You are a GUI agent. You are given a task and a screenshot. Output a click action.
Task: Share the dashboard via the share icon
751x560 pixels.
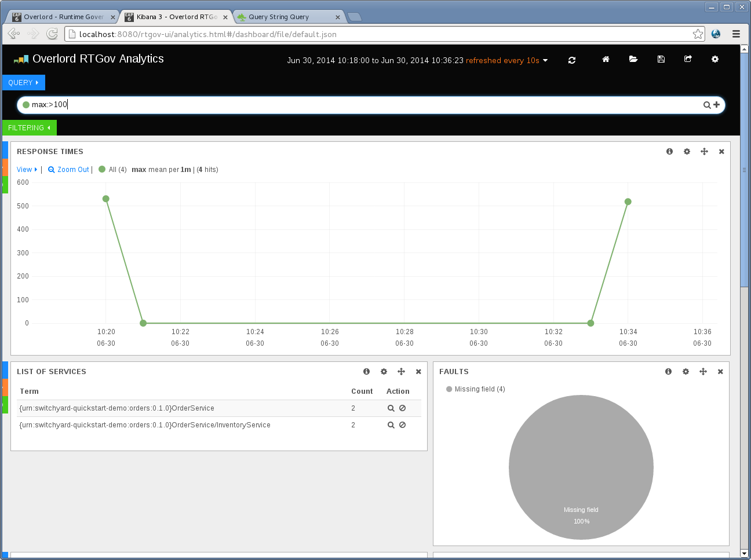688,60
